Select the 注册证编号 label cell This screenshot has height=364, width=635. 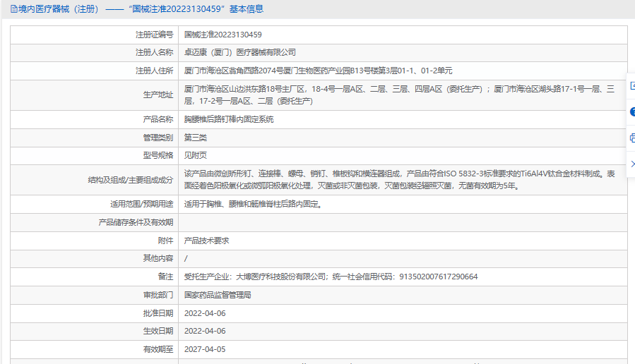(x=95, y=35)
